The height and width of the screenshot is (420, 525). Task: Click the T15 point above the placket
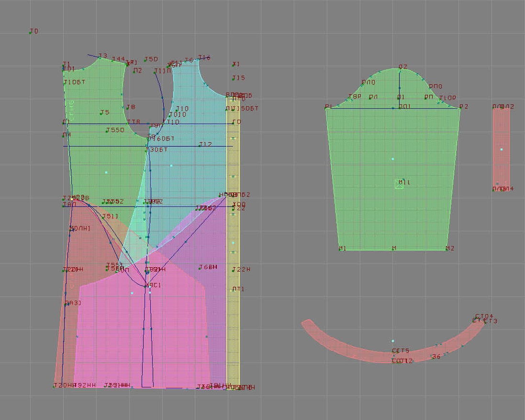click(x=234, y=79)
